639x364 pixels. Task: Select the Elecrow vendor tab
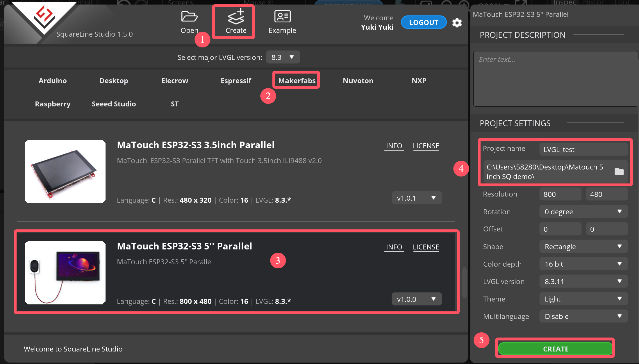(x=175, y=81)
